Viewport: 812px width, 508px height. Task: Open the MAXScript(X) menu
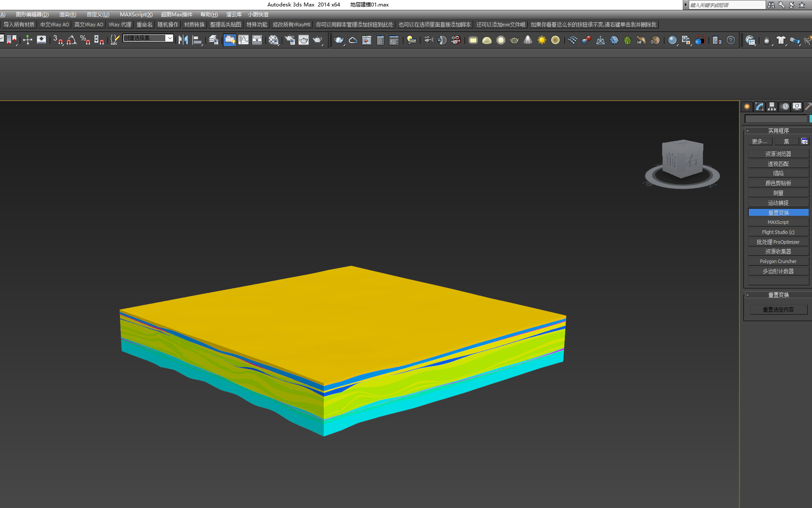pyautogui.click(x=136, y=15)
